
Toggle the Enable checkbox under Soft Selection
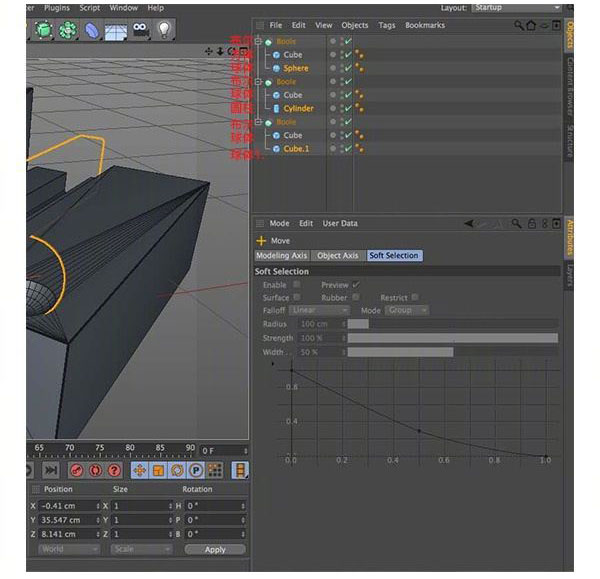pyautogui.click(x=296, y=284)
